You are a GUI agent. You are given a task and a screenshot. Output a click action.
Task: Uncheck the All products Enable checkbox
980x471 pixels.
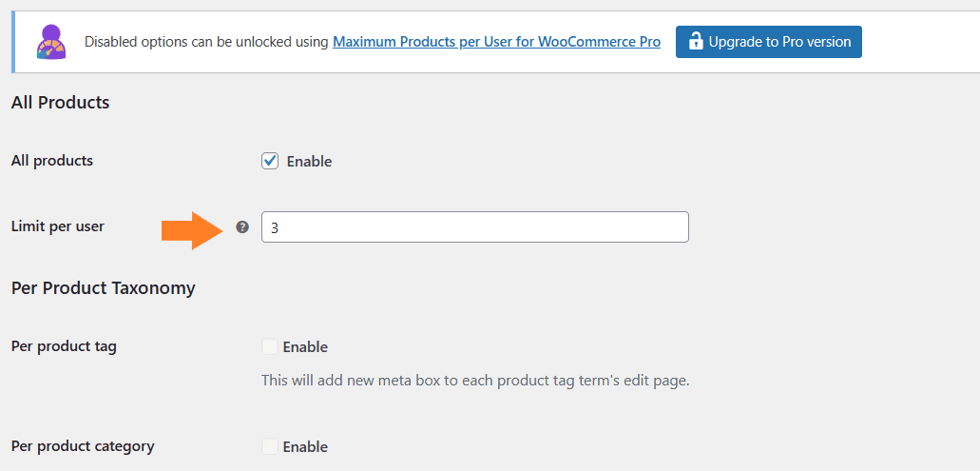270,162
